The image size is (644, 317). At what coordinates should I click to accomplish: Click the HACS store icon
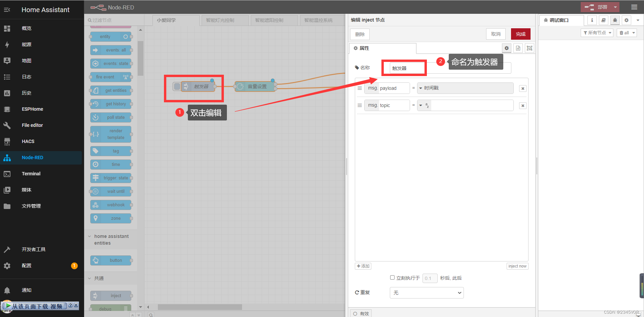[7, 141]
